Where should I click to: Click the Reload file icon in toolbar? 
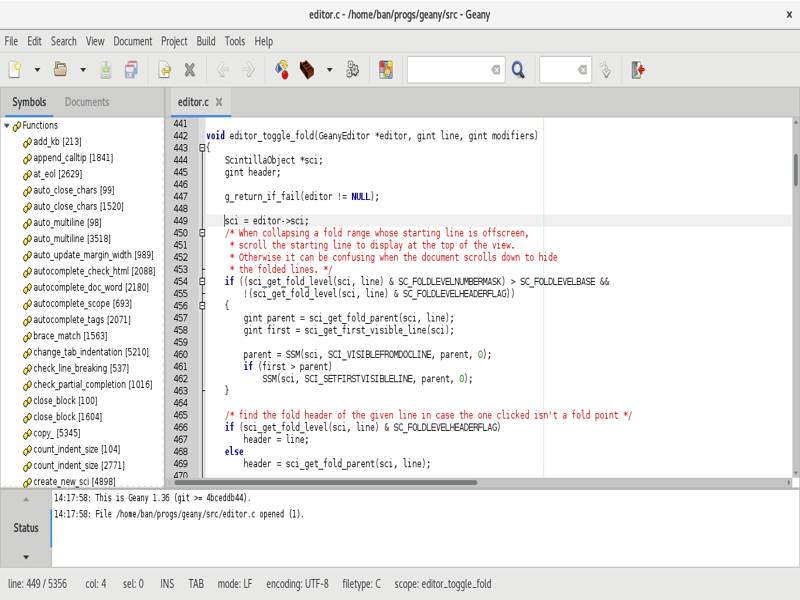coord(164,70)
